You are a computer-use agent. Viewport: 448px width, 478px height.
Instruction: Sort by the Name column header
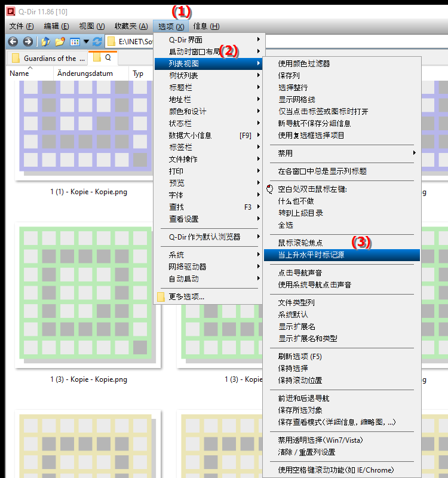point(29,73)
